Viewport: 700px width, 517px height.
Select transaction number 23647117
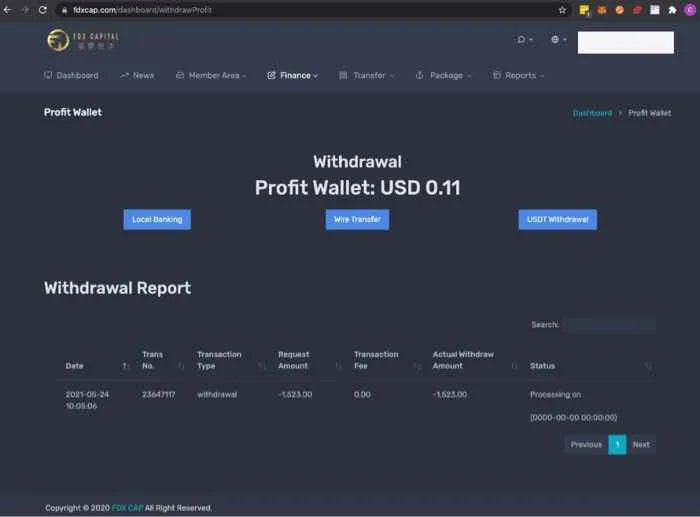[158, 395]
